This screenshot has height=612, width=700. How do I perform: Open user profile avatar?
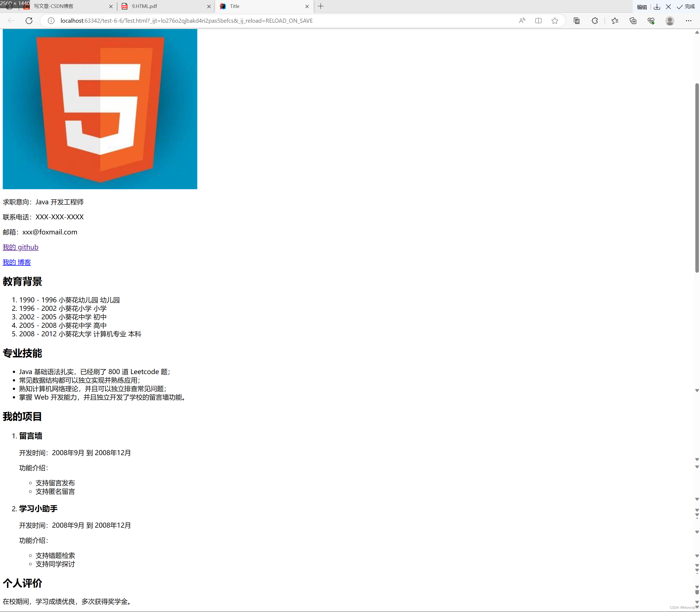pos(670,21)
